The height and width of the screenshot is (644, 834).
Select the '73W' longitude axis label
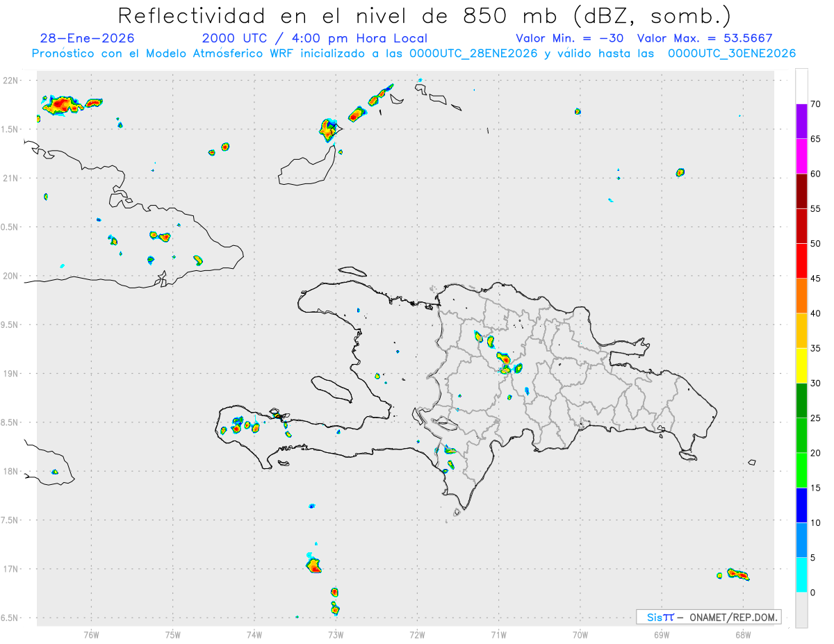pos(336,634)
